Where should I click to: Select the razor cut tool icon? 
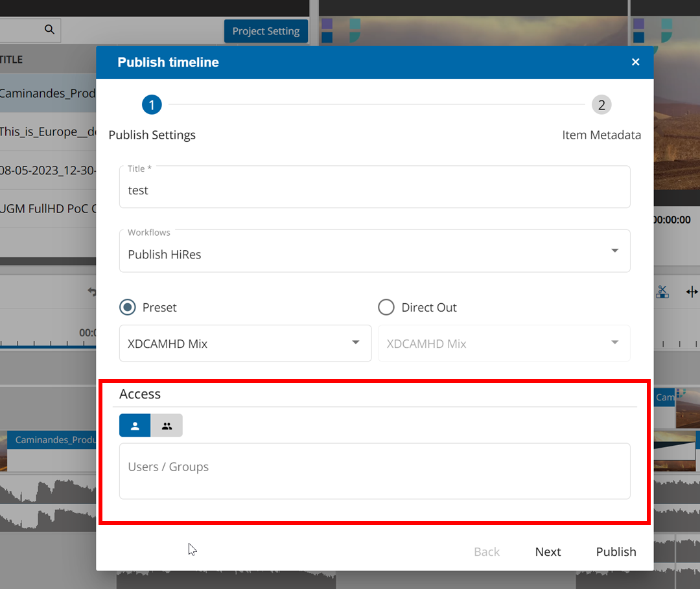(x=662, y=292)
